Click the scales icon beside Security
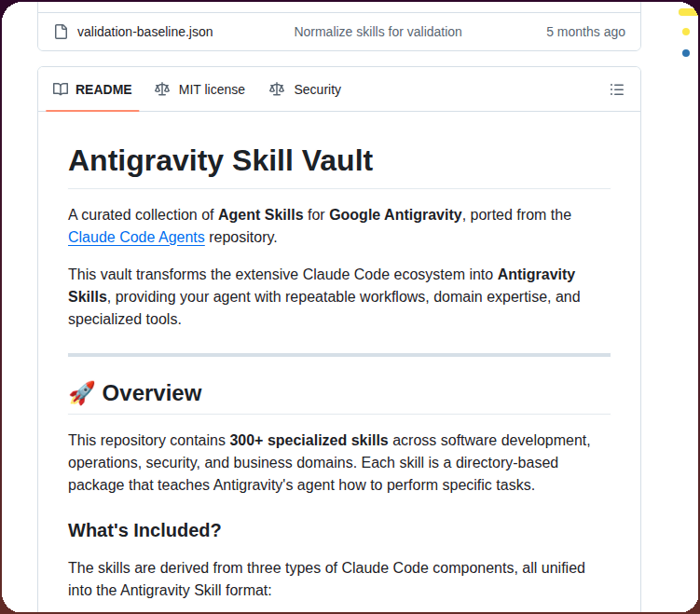 click(x=277, y=89)
